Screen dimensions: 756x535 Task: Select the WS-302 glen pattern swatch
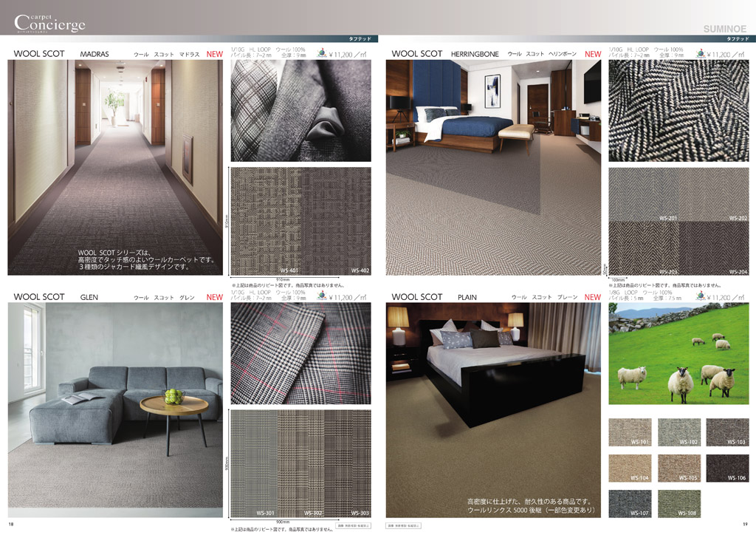[x=301, y=463]
